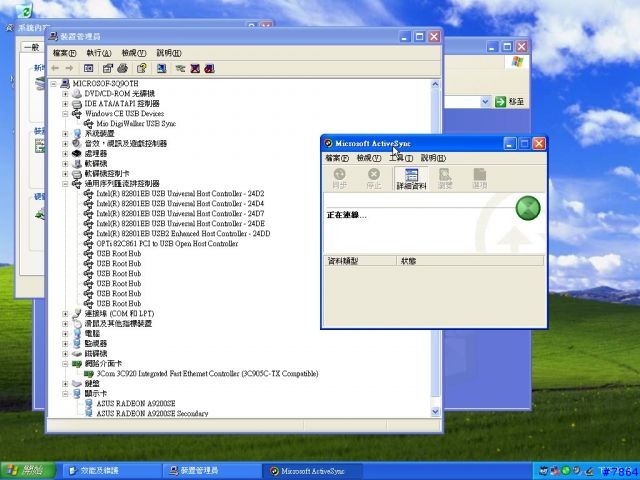
Task: Expand the DVD/CD-ROM 光碟機 node
Action: tap(65, 93)
